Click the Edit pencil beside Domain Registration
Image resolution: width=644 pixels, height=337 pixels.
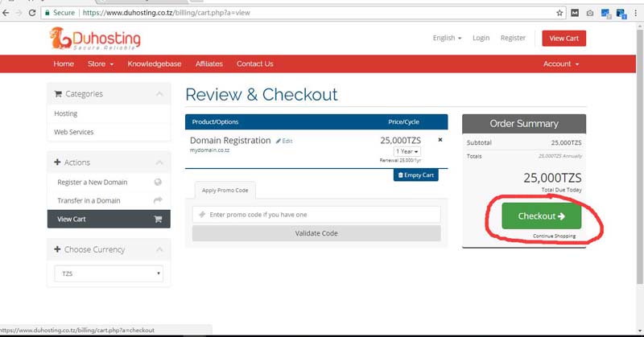284,141
